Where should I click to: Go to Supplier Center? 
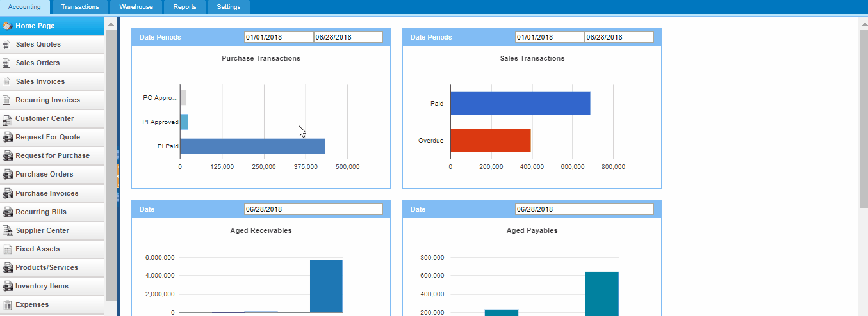pyautogui.click(x=52, y=231)
